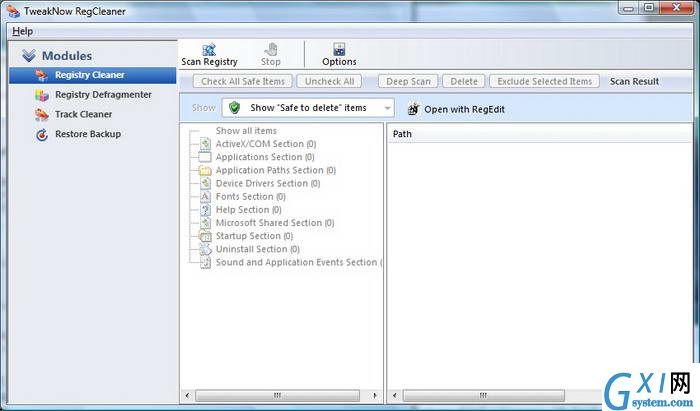700x411 pixels.
Task: Click the Scan Registry toolbar icon
Action: click(x=208, y=50)
